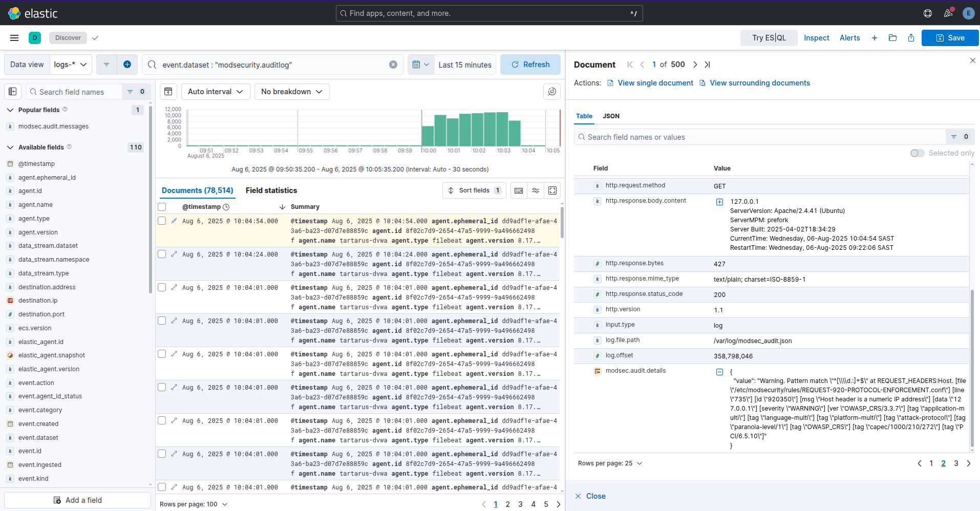The image size is (980, 511).
Task: Toggle the Selected only switch
Action: click(917, 153)
